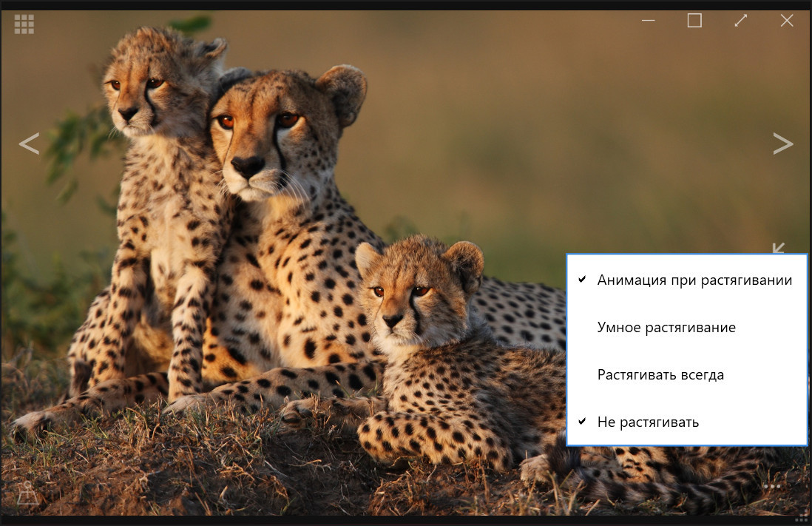Go to the previous image arrow
The height and width of the screenshot is (526, 812).
[x=29, y=144]
